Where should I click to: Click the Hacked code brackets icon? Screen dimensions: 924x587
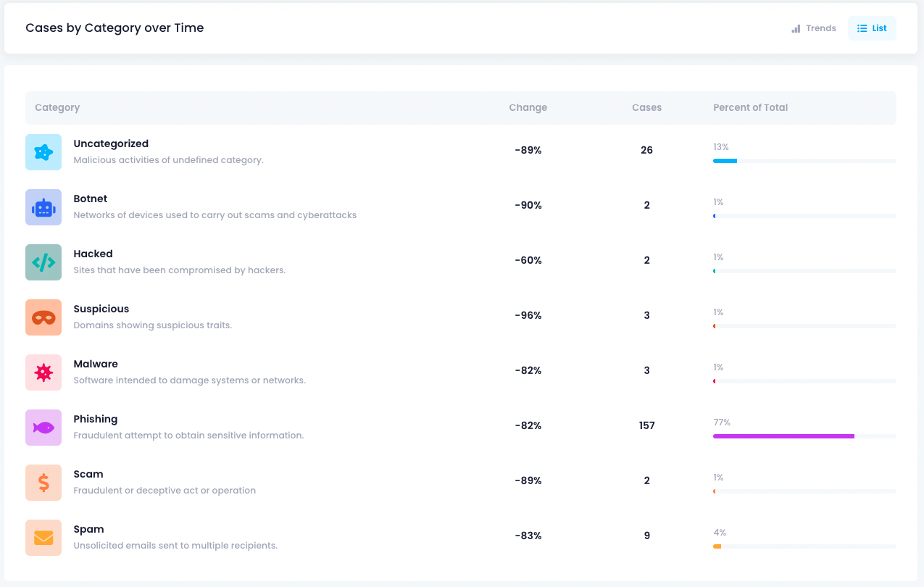[43, 262]
